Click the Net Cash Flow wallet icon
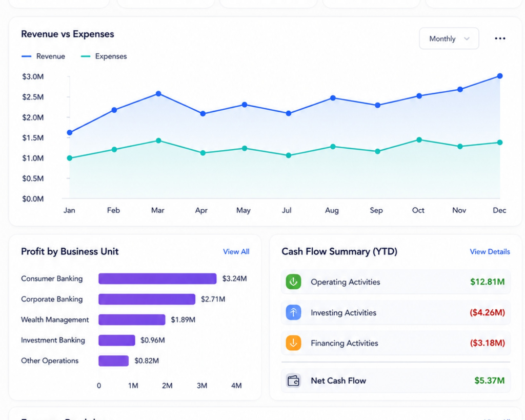Image resolution: width=525 pixels, height=420 pixels. coord(293,381)
